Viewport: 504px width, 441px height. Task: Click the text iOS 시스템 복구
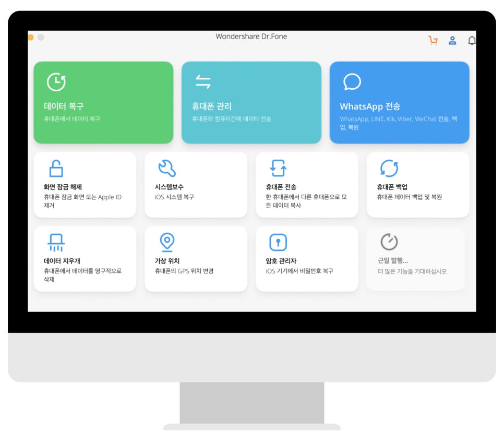tap(175, 197)
